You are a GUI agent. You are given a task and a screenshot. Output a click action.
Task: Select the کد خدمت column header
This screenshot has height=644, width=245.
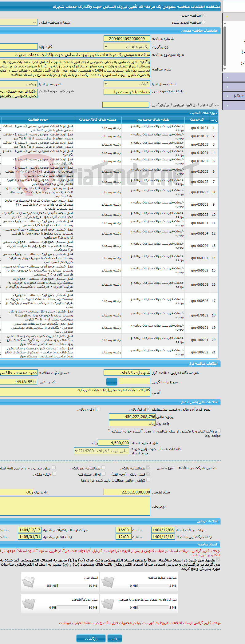(x=197, y=119)
